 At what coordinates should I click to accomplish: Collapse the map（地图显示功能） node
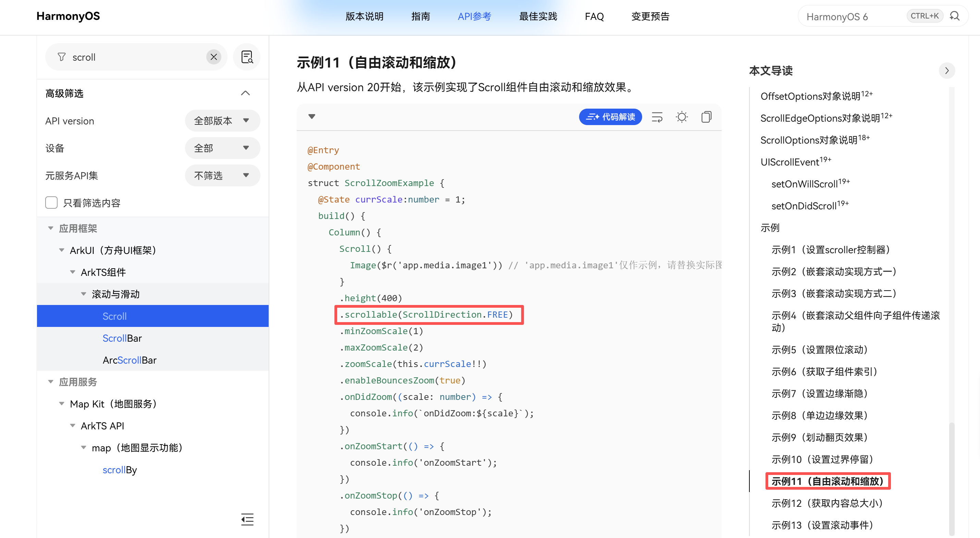coord(84,448)
